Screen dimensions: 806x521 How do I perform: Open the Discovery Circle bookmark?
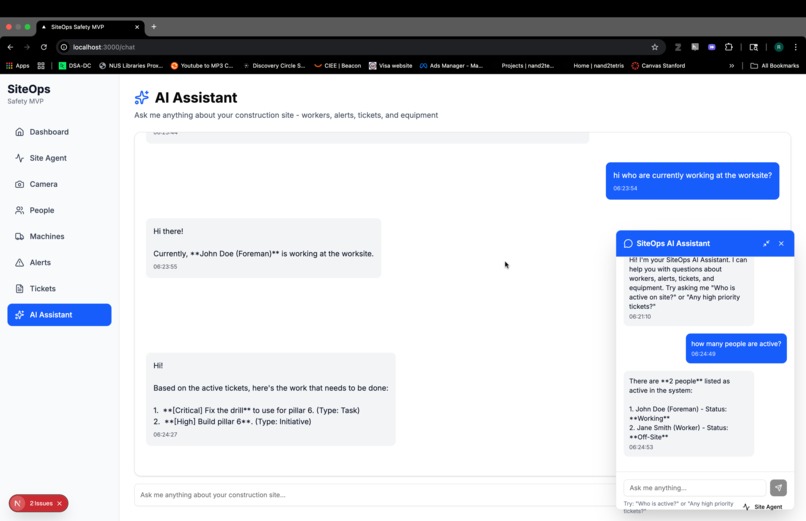pyautogui.click(x=274, y=66)
